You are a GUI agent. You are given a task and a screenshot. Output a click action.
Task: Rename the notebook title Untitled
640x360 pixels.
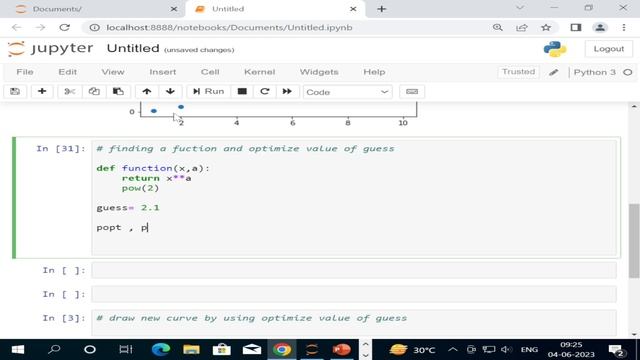[x=133, y=48]
